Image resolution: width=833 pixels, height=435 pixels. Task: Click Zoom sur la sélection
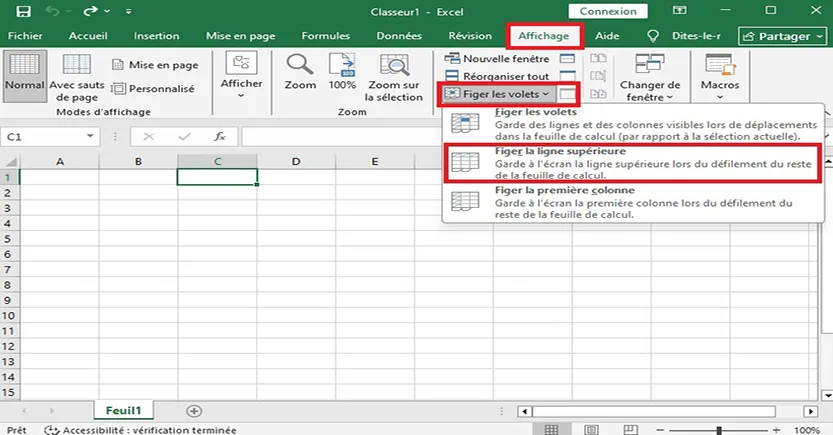394,78
